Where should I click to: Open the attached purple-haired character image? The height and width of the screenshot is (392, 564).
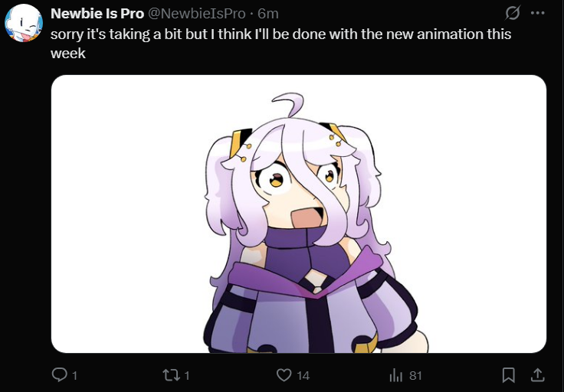click(x=299, y=214)
